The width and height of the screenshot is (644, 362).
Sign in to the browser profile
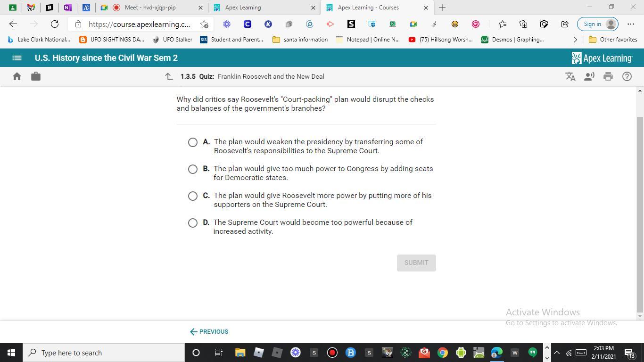(x=597, y=24)
